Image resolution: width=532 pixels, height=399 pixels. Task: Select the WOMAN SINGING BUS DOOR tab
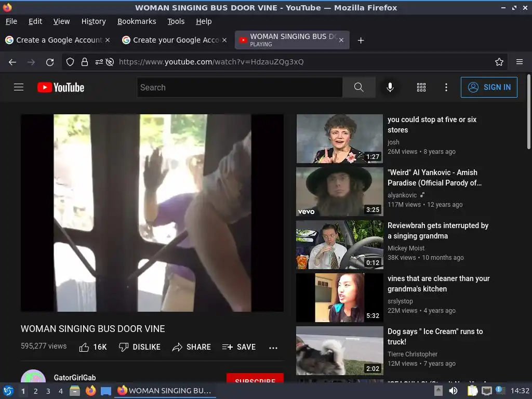pos(292,40)
